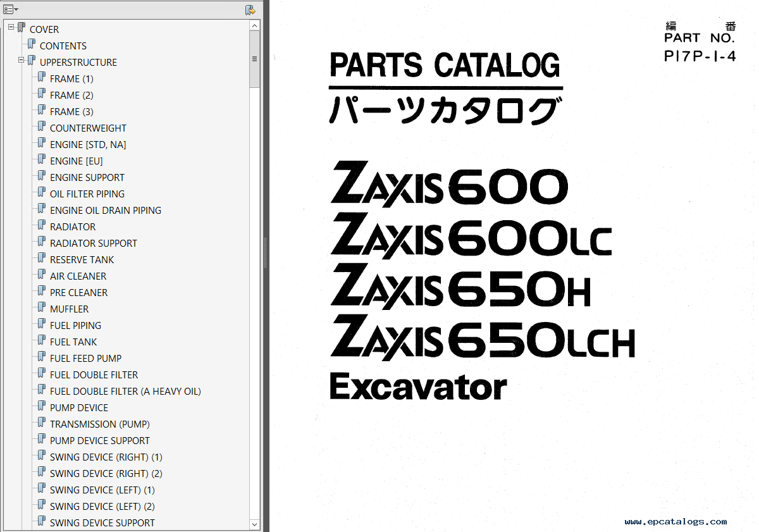Select the SWING DEVICE SUPPORT bookmark
Image resolution: width=759 pixels, height=532 pixels.
(x=102, y=523)
